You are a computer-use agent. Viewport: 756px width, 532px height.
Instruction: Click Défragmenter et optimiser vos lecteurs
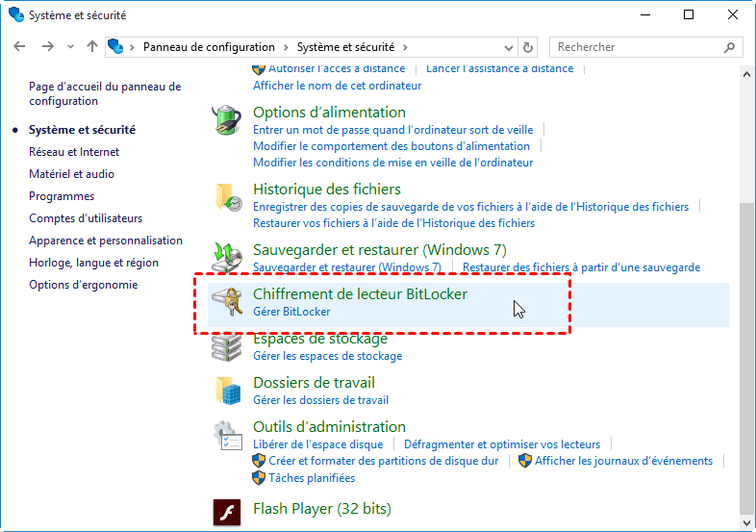pyautogui.click(x=502, y=444)
